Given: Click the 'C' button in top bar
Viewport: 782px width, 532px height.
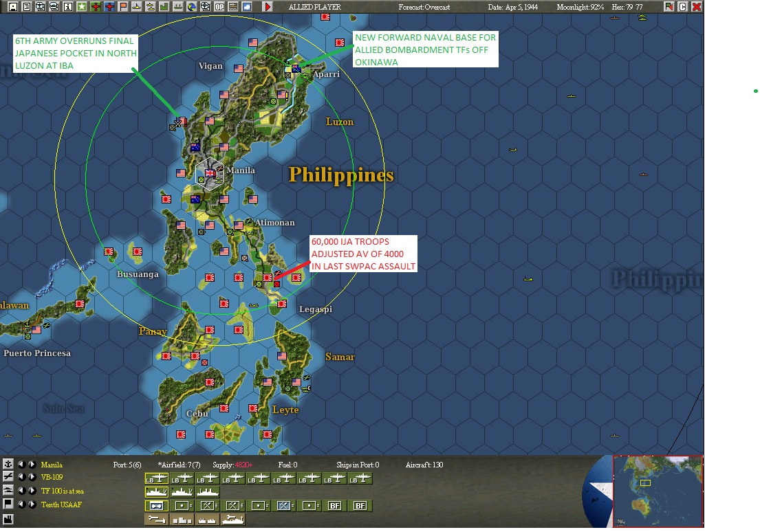Looking at the screenshot, I should (683, 7).
